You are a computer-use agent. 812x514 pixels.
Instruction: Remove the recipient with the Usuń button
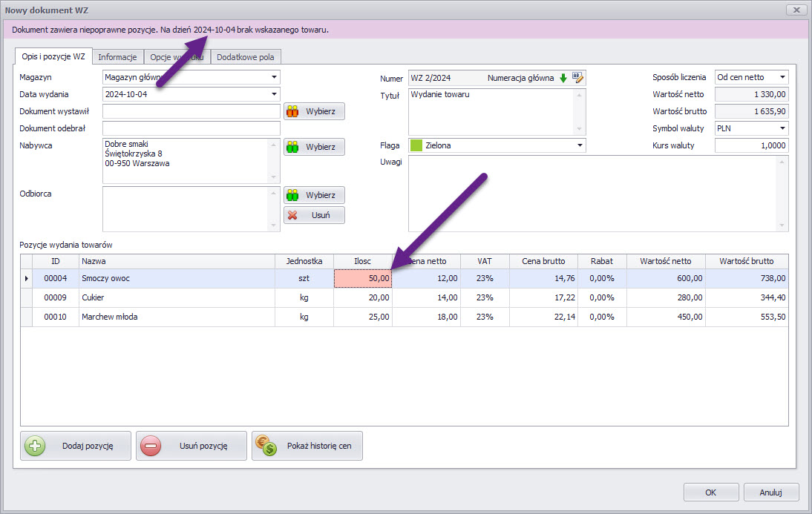(x=314, y=215)
